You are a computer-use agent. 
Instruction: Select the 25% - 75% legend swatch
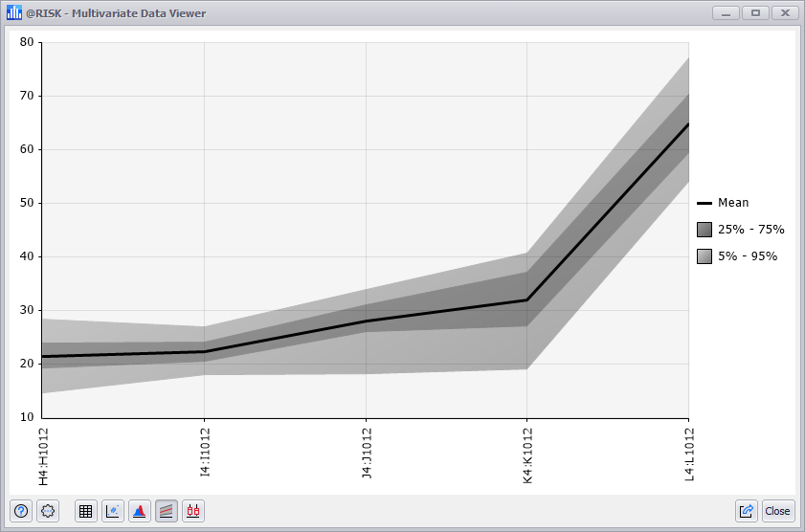click(x=704, y=230)
